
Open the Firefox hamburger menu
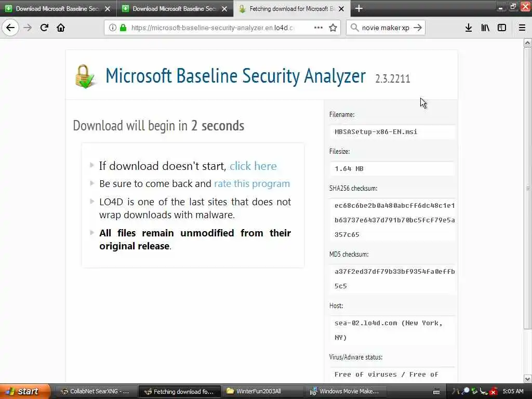coord(522,28)
